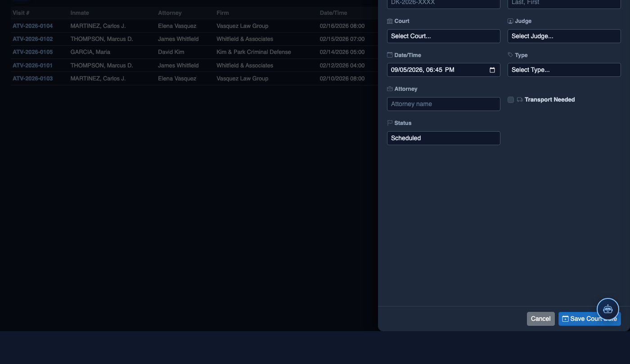Enable the Transport Needed checkbox
The height and width of the screenshot is (364, 630).
[511, 100]
